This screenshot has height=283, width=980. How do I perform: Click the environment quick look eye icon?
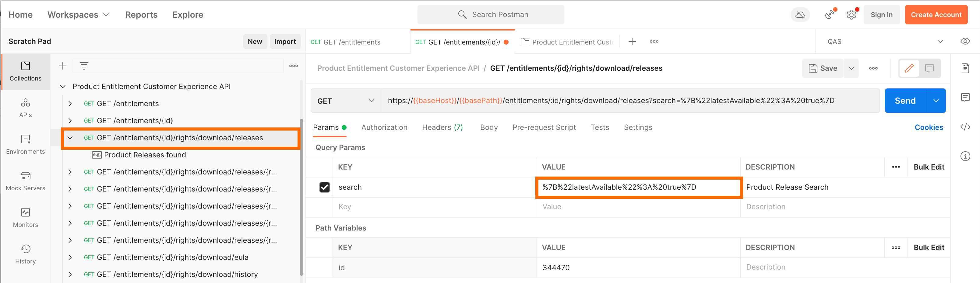pyautogui.click(x=965, y=41)
